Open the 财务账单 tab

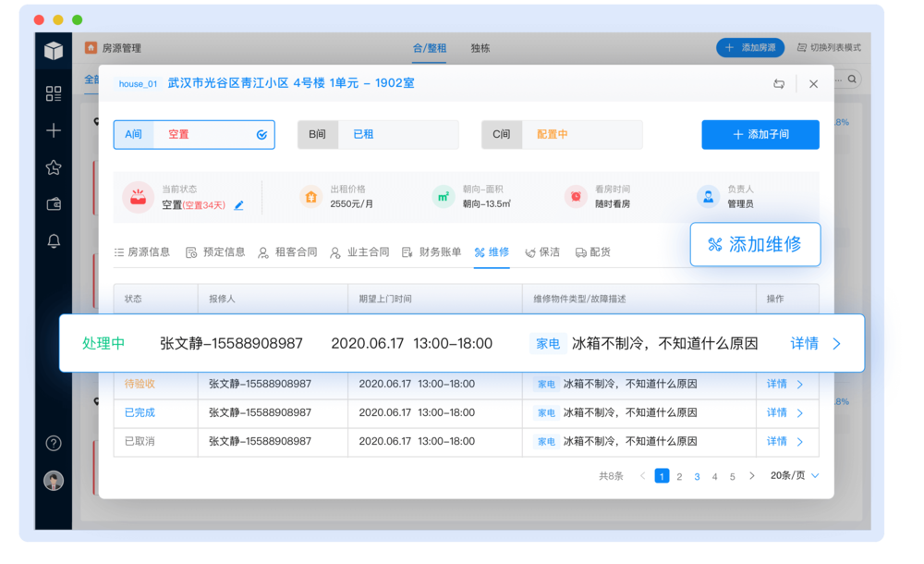[432, 252]
